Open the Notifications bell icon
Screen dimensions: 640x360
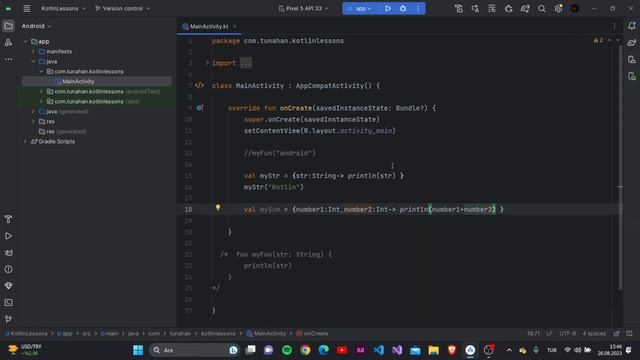[632, 26]
